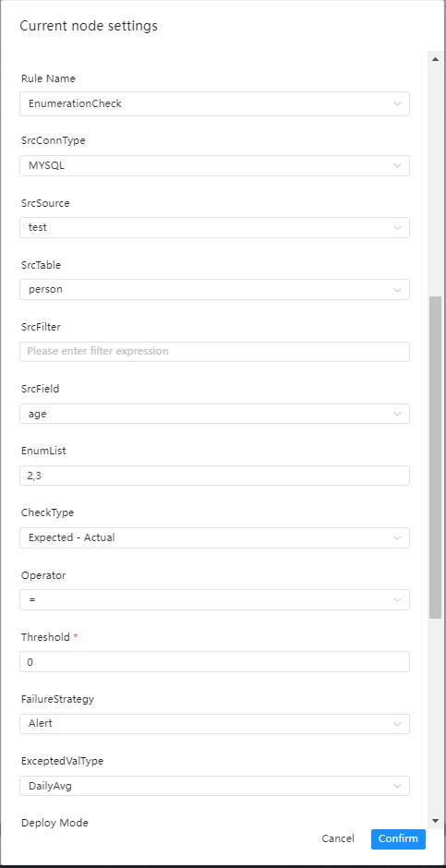The width and height of the screenshot is (446, 868).
Task: Open the SrcSource dropdown showing test
Action: tap(214, 227)
